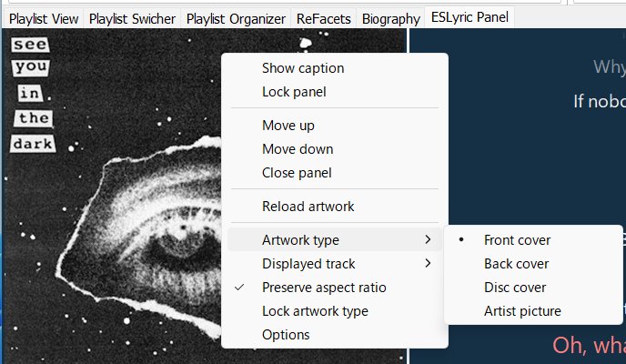Switch to the Playlist View tab
626x364 pixels.
tap(44, 19)
